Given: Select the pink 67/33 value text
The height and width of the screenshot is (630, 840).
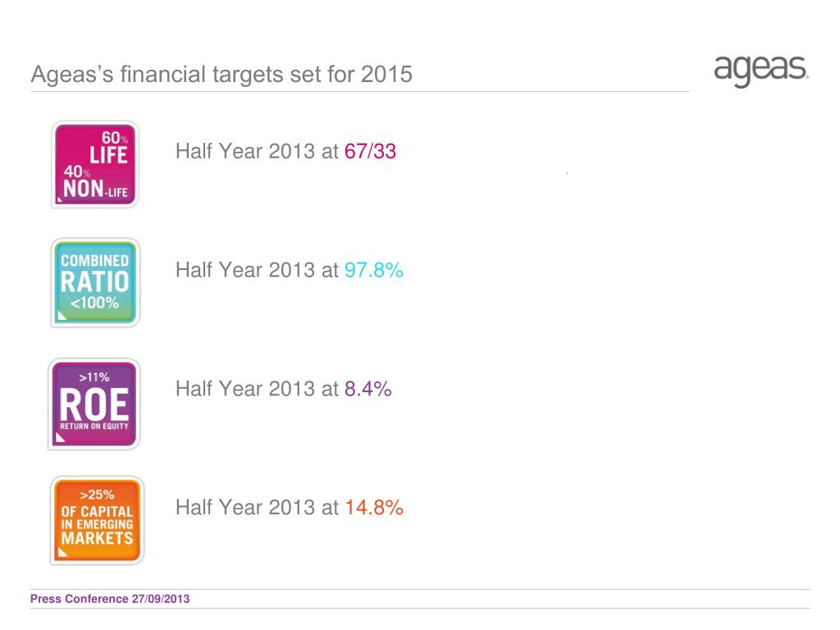Looking at the screenshot, I should (370, 151).
